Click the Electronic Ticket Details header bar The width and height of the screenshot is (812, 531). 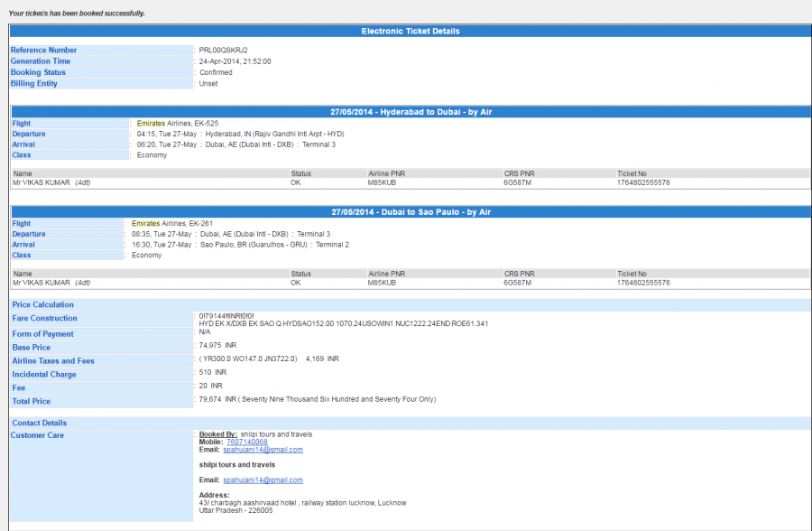coord(411,31)
